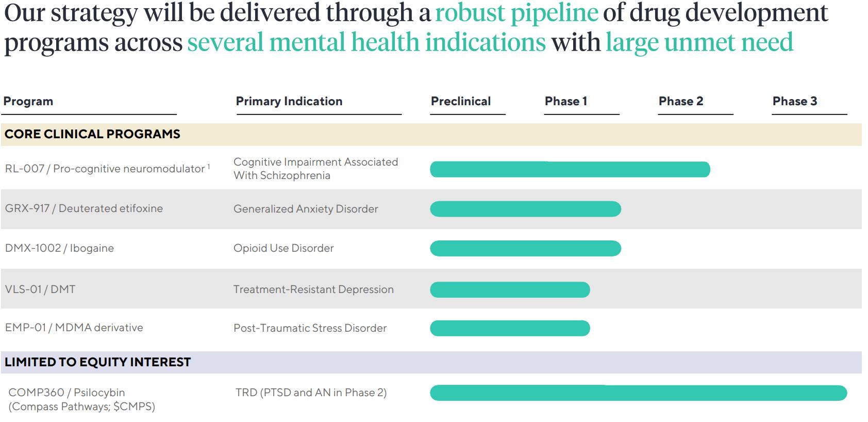Click the Preclinical column header

pyautogui.click(x=461, y=101)
